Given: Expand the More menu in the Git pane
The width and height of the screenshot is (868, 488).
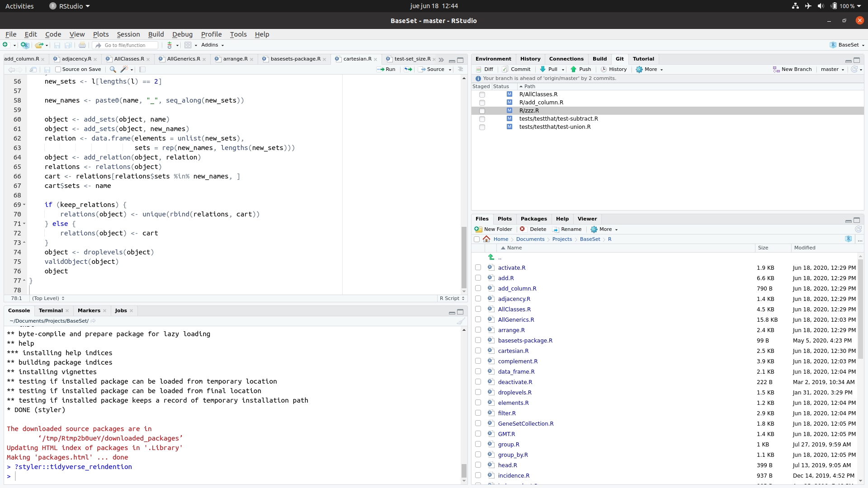Looking at the screenshot, I should pyautogui.click(x=649, y=69).
